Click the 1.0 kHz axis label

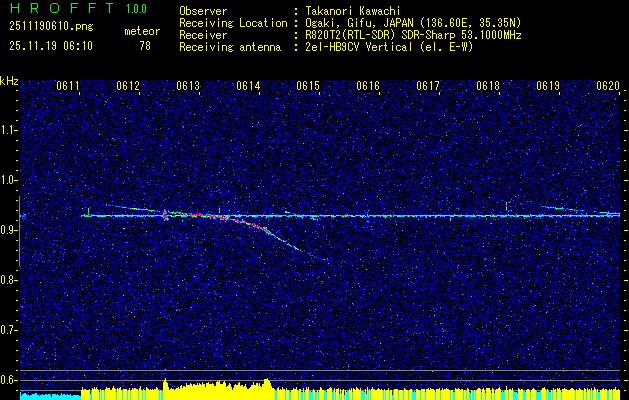coord(9,180)
